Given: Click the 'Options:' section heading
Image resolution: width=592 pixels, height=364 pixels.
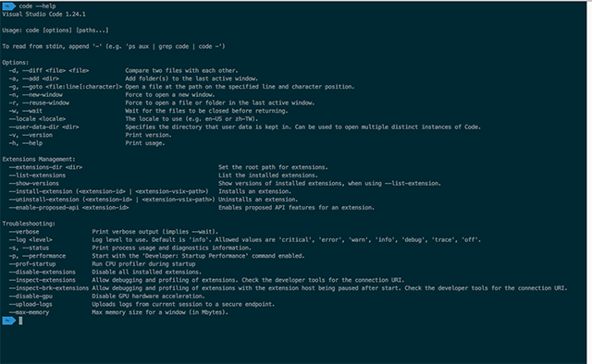Looking at the screenshot, I should 16,63.
